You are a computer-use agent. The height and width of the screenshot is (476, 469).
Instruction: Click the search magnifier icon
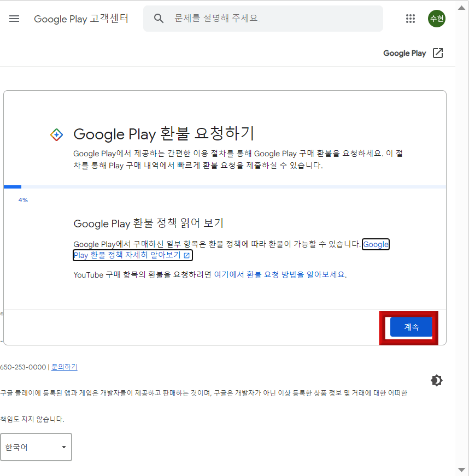[x=159, y=18]
